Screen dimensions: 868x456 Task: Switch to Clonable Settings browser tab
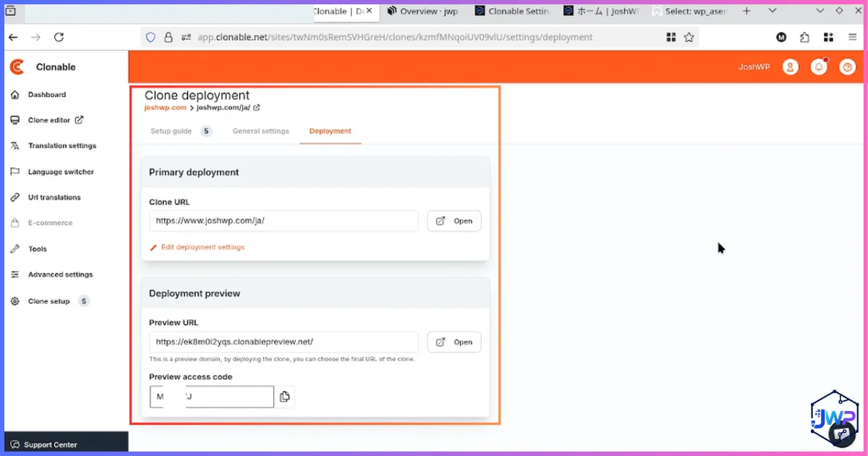click(x=512, y=11)
